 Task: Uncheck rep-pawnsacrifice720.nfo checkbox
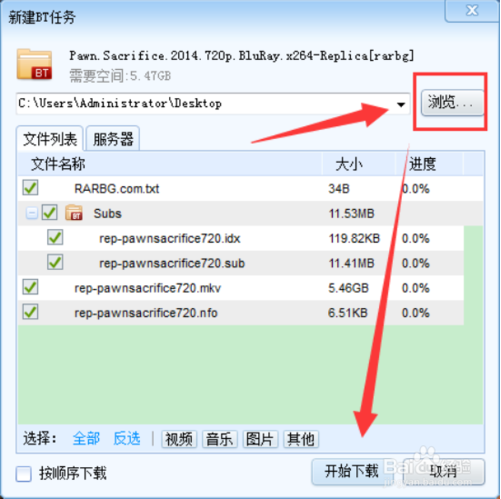pos(30,312)
